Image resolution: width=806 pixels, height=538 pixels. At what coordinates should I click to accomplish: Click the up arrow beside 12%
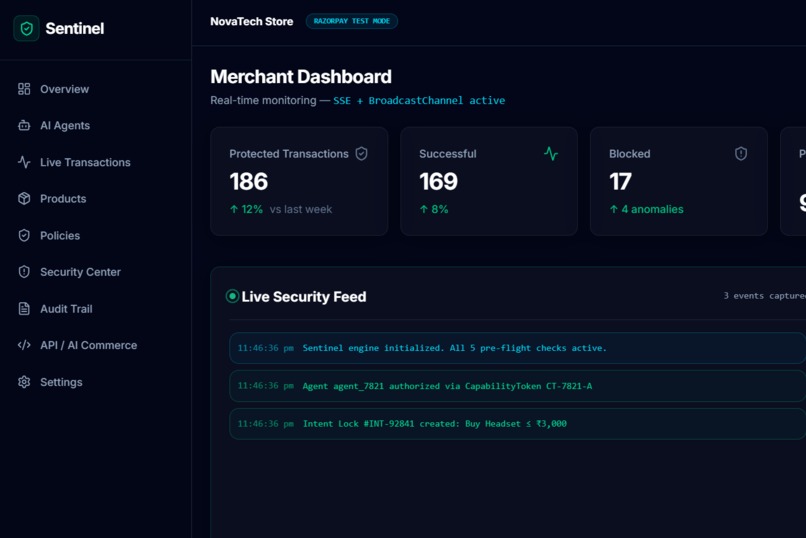coord(234,209)
